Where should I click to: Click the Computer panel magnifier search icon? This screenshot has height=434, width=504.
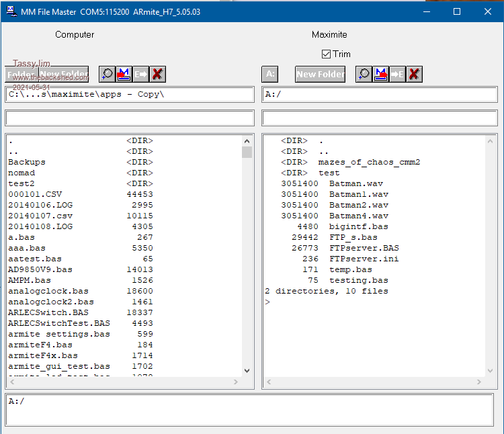tap(107, 74)
